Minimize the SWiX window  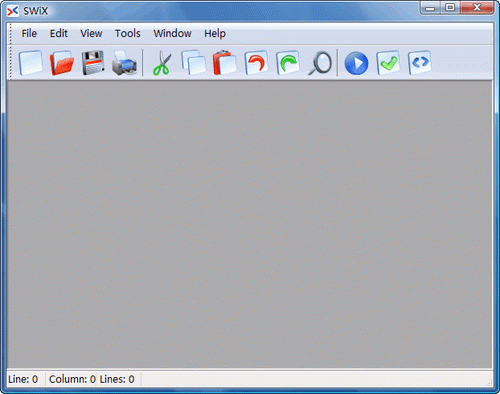[430, 7]
